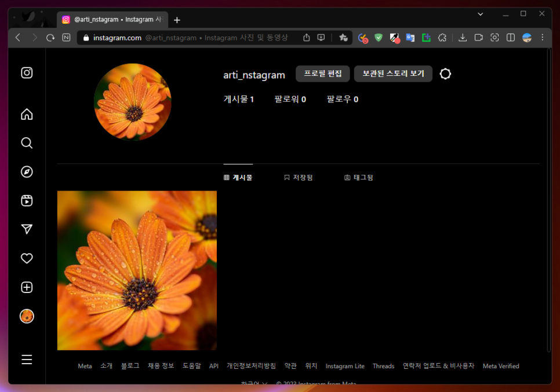560x392 pixels.
Task: Open profile settings gear icon
Action: coord(445,74)
